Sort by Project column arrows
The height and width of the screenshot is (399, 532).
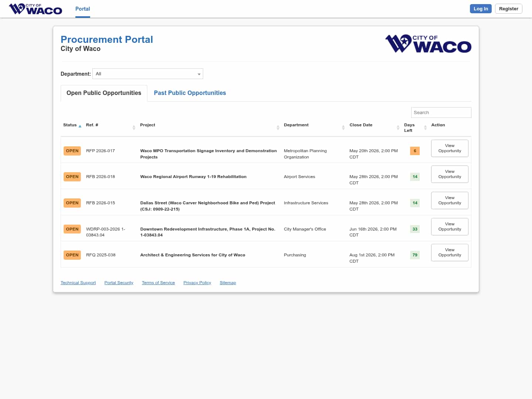(278, 127)
